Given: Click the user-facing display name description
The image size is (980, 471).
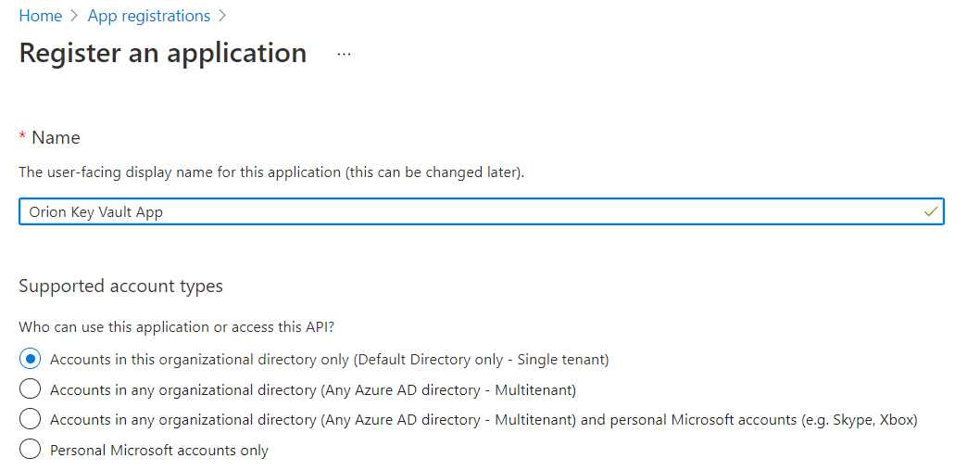Looking at the screenshot, I should coord(271,172).
